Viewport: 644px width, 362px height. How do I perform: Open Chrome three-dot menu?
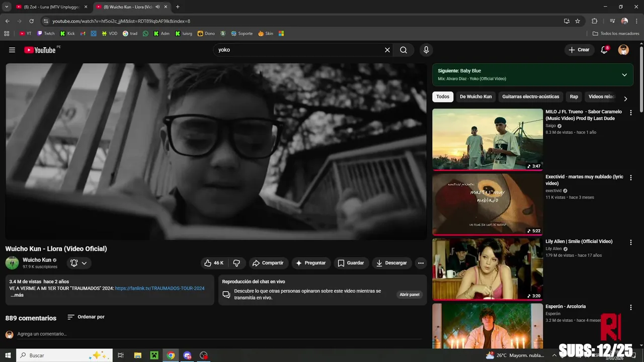coord(636,21)
